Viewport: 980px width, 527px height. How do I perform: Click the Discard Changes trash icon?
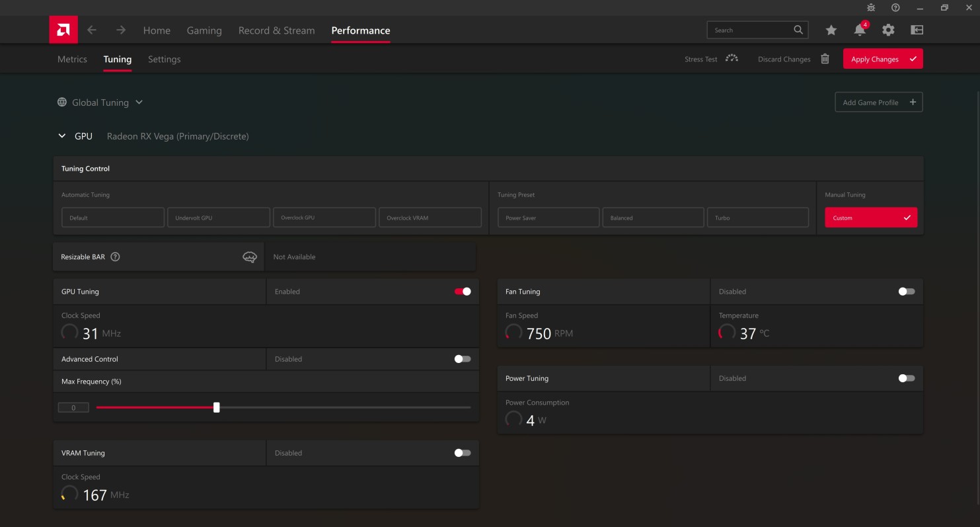[x=825, y=59]
